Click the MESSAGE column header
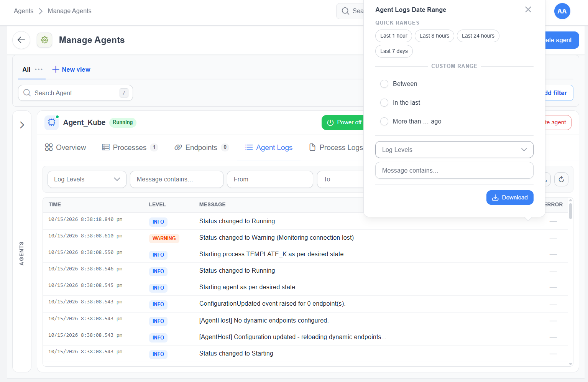 click(x=212, y=205)
